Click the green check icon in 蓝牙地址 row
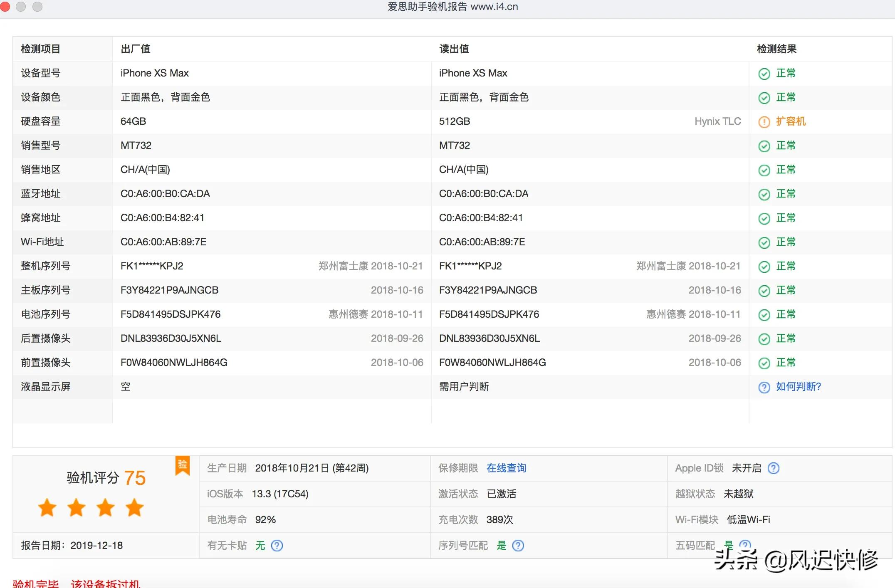 coord(764,195)
